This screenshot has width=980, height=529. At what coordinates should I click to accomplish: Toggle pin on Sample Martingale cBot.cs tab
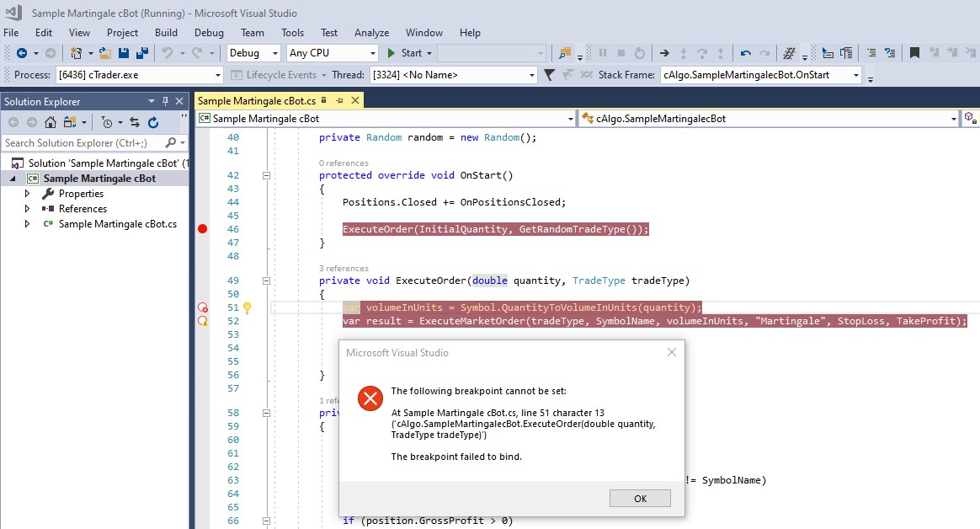(340, 101)
